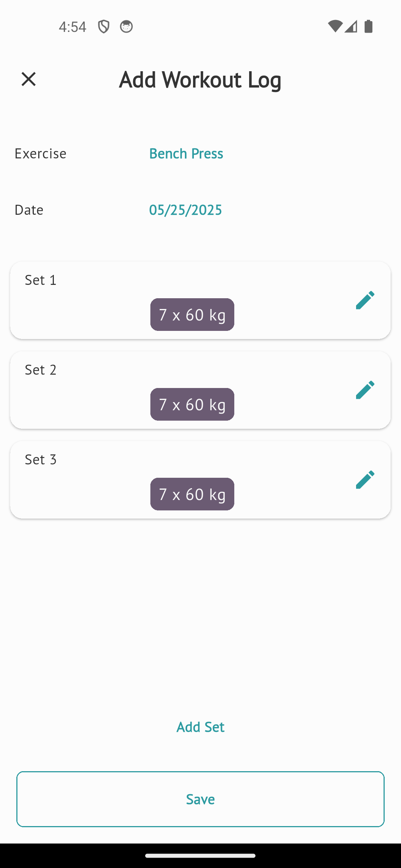The height and width of the screenshot is (868, 401).
Task: Edit Set 1 with pencil icon
Action: pos(365,300)
